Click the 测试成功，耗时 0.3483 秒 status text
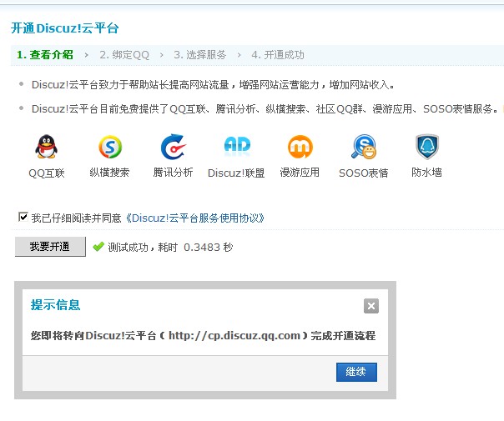 [x=170, y=248]
